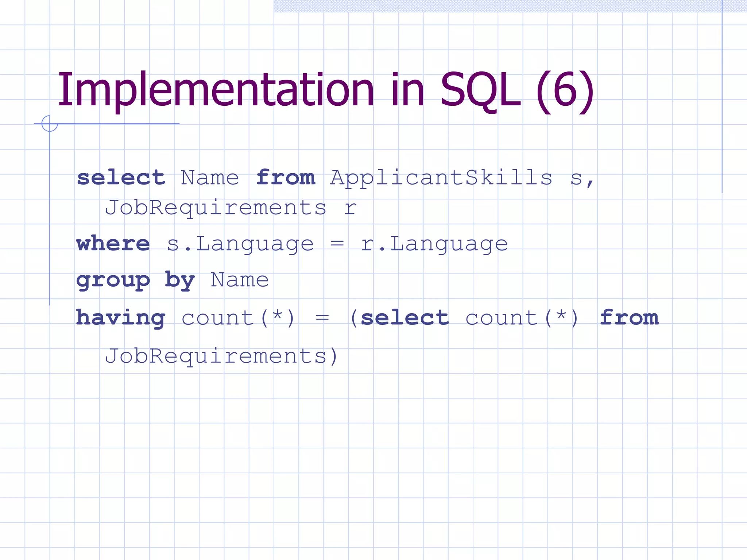
Task: Click the first 'select' keyword before Name
Action: point(121,178)
